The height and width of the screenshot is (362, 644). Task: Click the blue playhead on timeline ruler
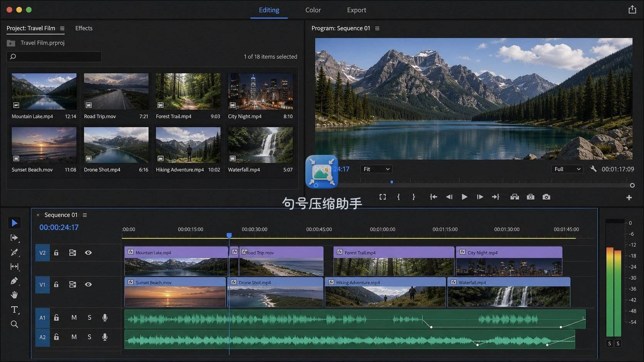(229, 235)
